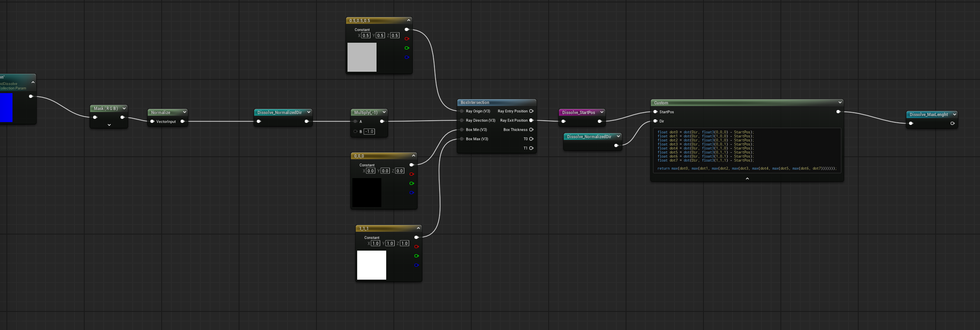Click the black color preview swatch
This screenshot has height=330, width=980.
point(367,193)
